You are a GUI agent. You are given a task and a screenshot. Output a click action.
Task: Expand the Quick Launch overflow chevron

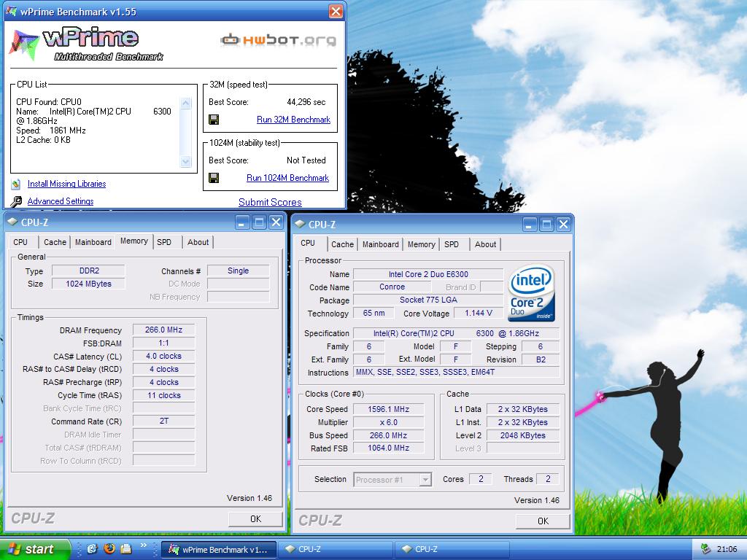click(144, 545)
